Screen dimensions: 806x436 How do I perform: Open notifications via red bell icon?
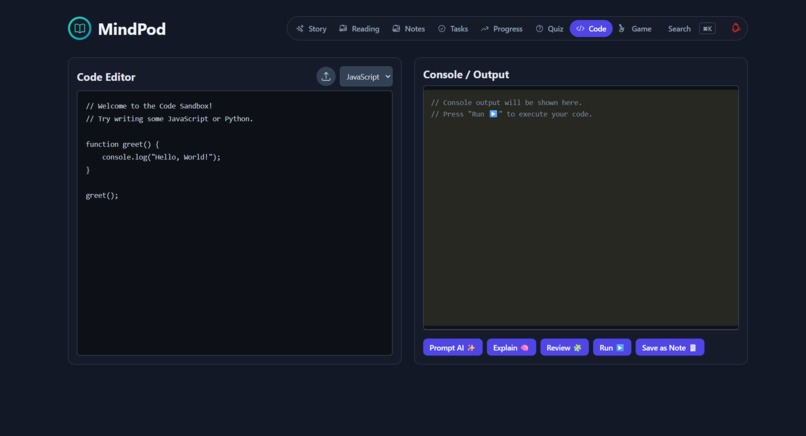(736, 28)
